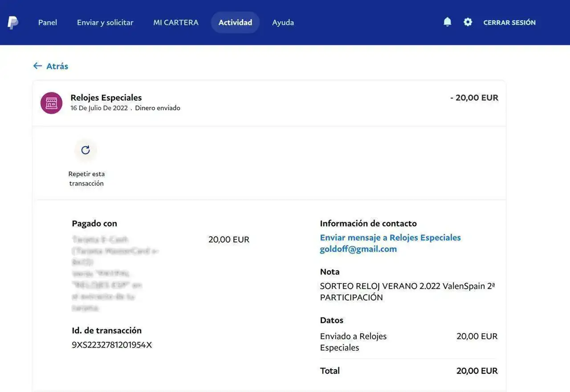Click the repeat transaction circular arrow icon
Viewport: 570px width, 392px height.
(85, 150)
